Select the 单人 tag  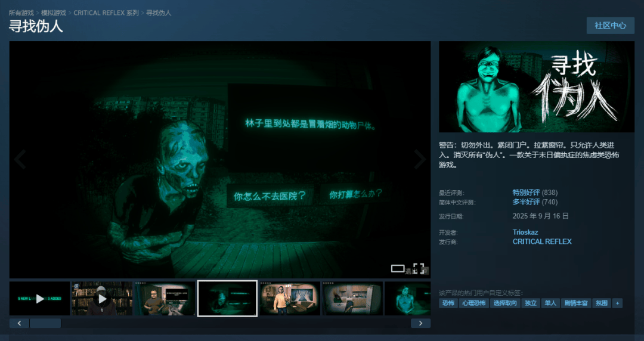[550, 303]
